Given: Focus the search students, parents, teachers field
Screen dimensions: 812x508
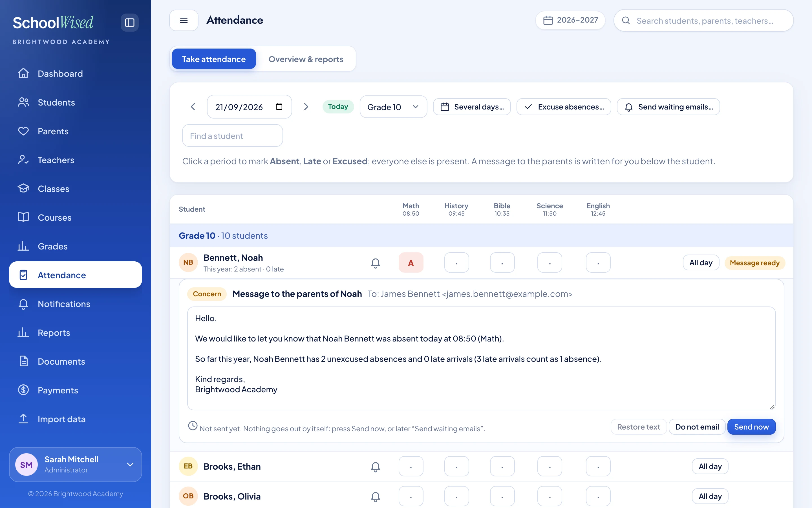Looking at the screenshot, I should tap(703, 21).
